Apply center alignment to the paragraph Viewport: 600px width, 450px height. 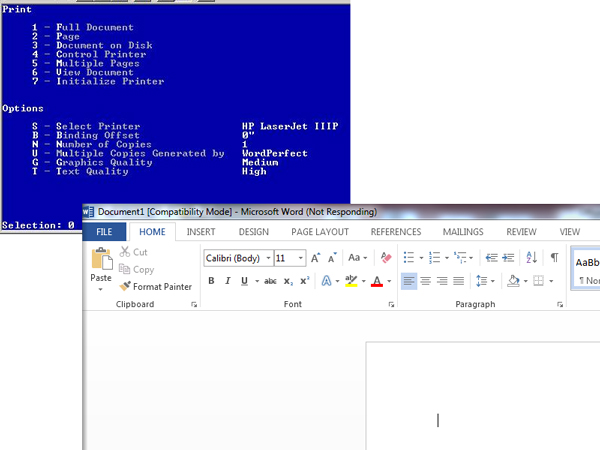(425, 282)
